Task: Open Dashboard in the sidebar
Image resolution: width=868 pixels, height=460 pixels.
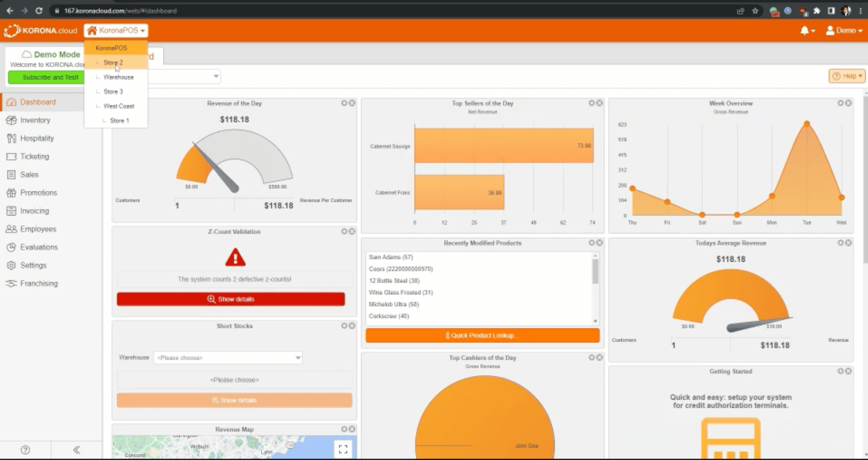Action: pos(38,102)
